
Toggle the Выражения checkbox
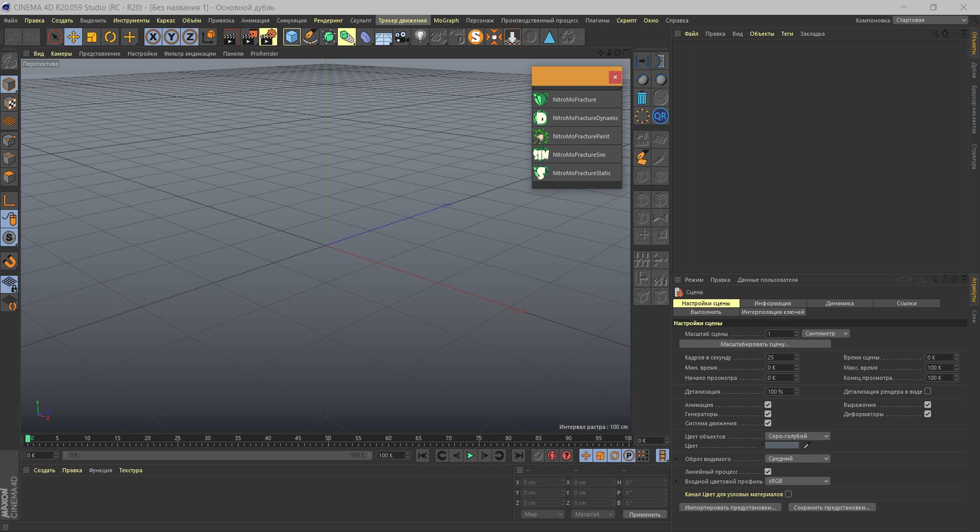coord(927,405)
